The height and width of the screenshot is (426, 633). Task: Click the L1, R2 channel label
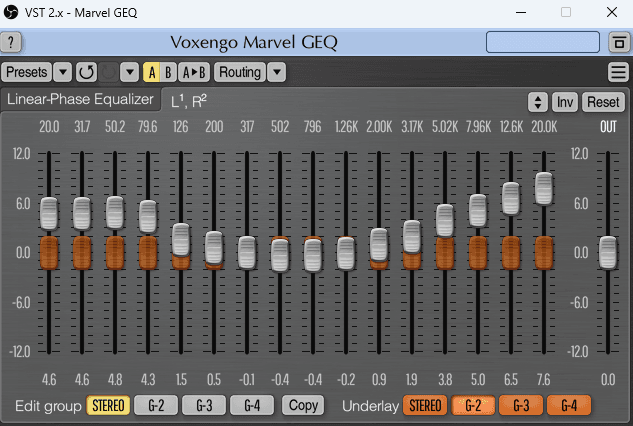coord(189,101)
